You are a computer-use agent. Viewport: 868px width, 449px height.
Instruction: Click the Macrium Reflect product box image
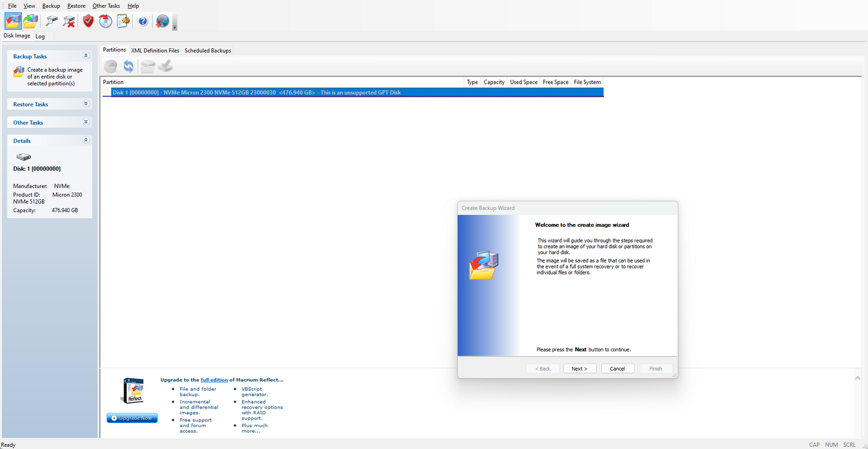(133, 391)
